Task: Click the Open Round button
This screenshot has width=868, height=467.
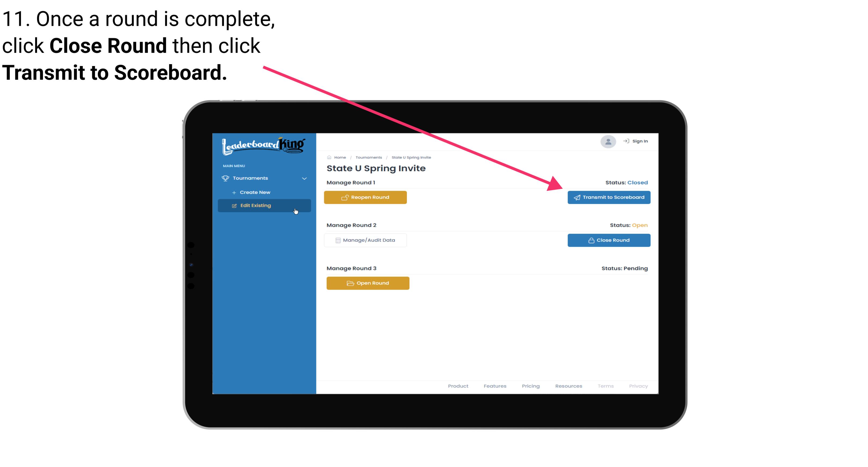Action: (x=368, y=282)
